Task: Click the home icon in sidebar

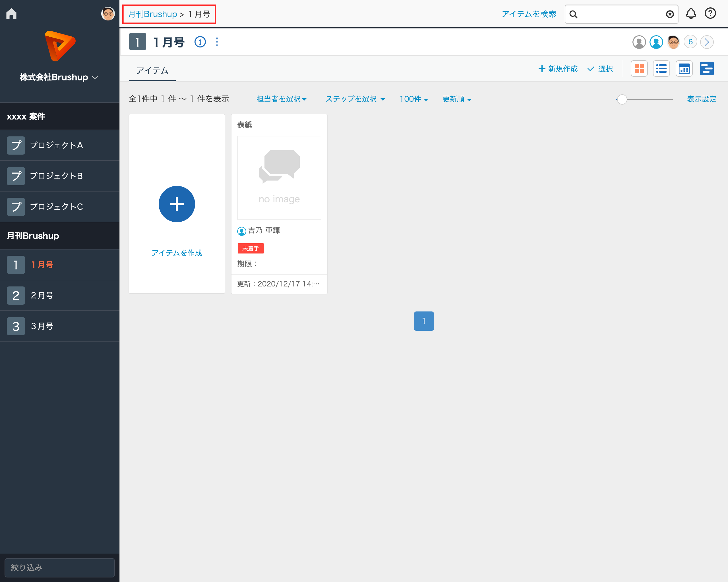Action: point(11,14)
